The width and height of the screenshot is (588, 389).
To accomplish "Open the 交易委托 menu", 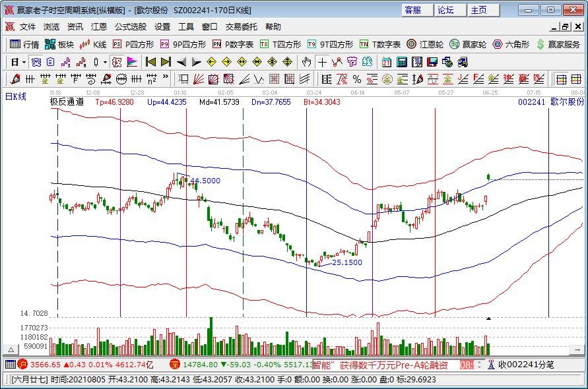I will point(241,27).
